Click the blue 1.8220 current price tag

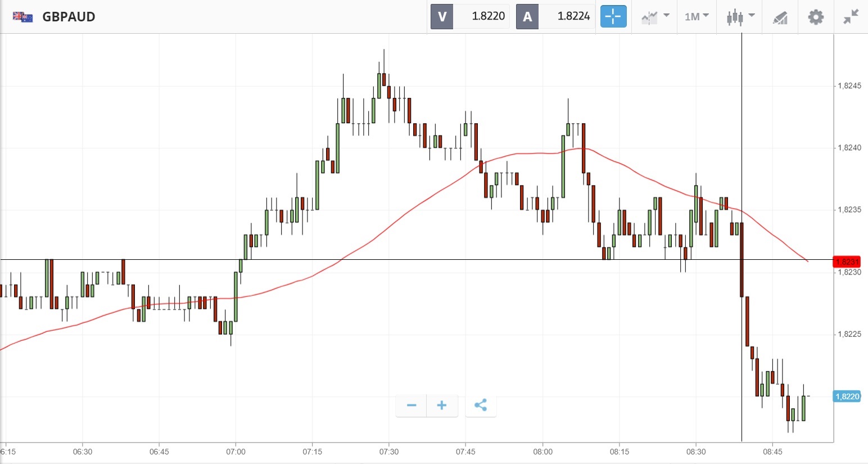pyautogui.click(x=847, y=397)
